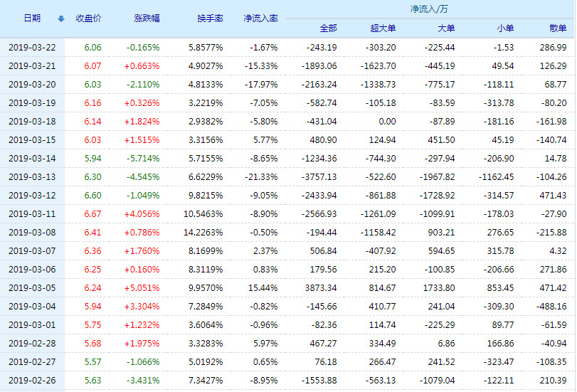The width and height of the screenshot is (577, 392).
Task: Click the 大单 sub-column header
Action: tap(445, 28)
